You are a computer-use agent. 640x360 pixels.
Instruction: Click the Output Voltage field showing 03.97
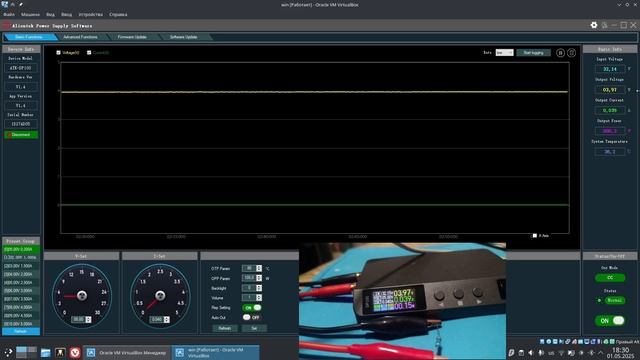tap(610, 90)
